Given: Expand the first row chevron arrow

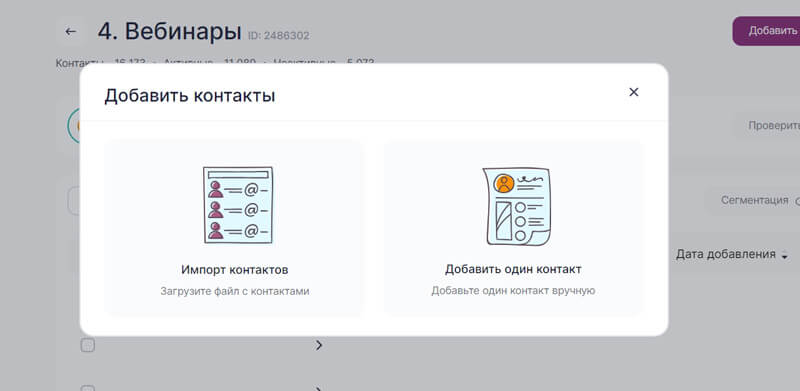Looking at the screenshot, I should click(319, 346).
